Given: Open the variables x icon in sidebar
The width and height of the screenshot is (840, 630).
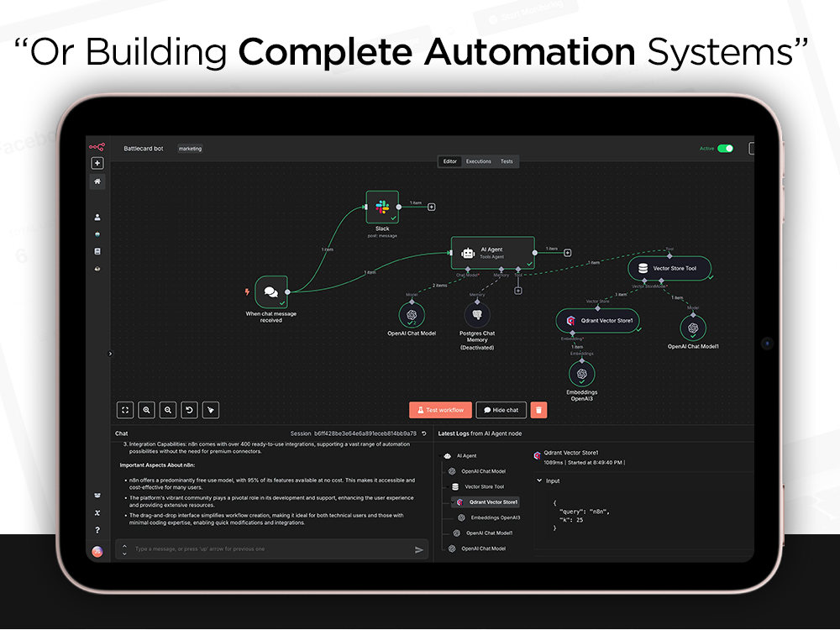Looking at the screenshot, I should point(97,512).
